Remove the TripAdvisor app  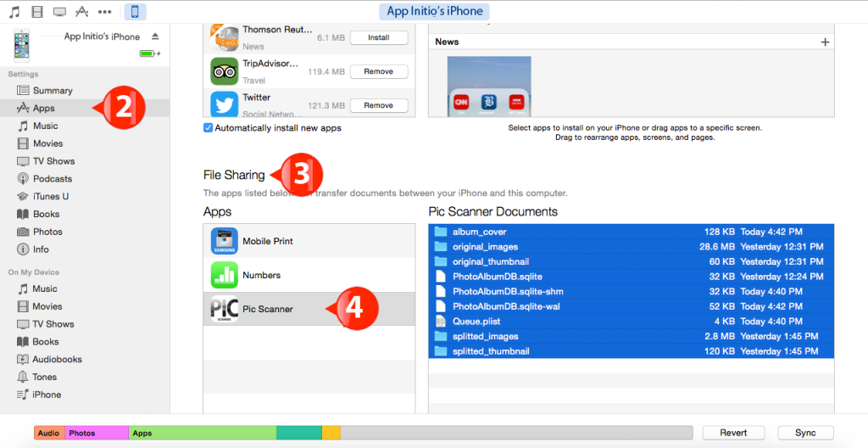tap(379, 71)
